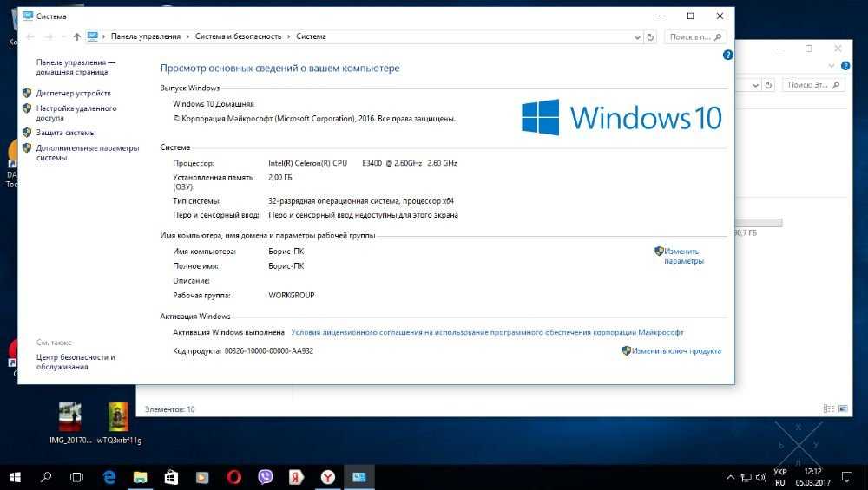Open Microsoft Store from taskbar
The image size is (868, 490).
(171, 477)
